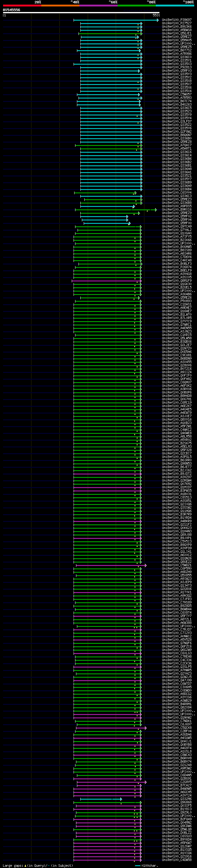Open hit UniRef100_P27527
The width and height of the screenshot is (197, 868).
176,23
